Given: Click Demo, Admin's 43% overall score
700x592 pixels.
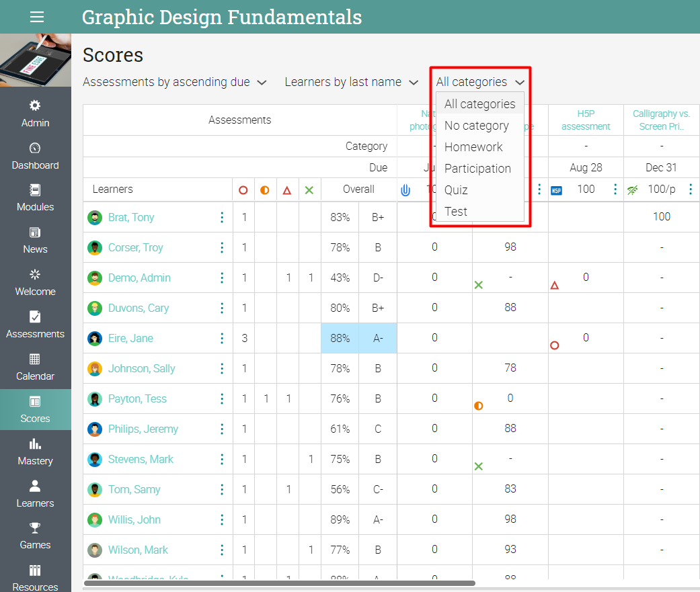Looking at the screenshot, I should (340, 278).
